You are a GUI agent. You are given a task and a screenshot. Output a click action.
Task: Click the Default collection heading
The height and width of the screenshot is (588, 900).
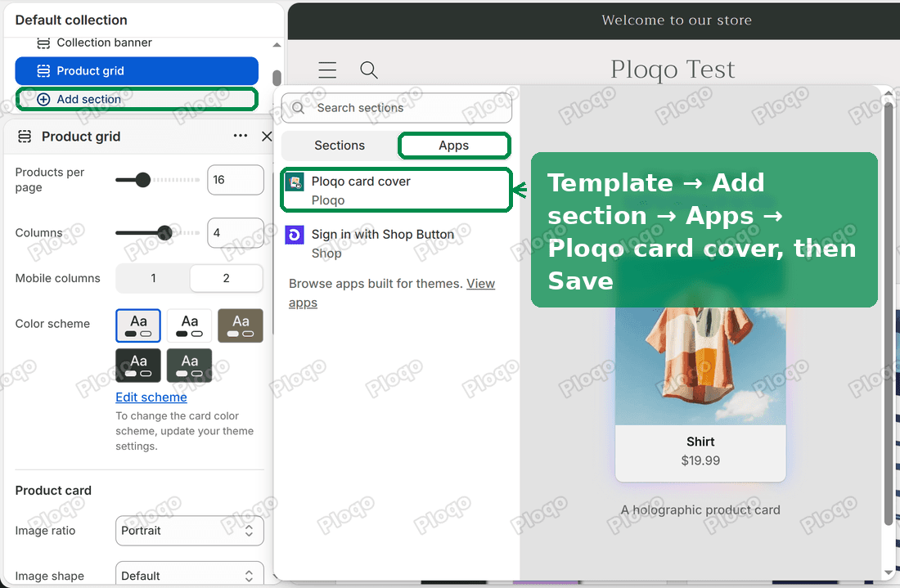click(x=71, y=20)
